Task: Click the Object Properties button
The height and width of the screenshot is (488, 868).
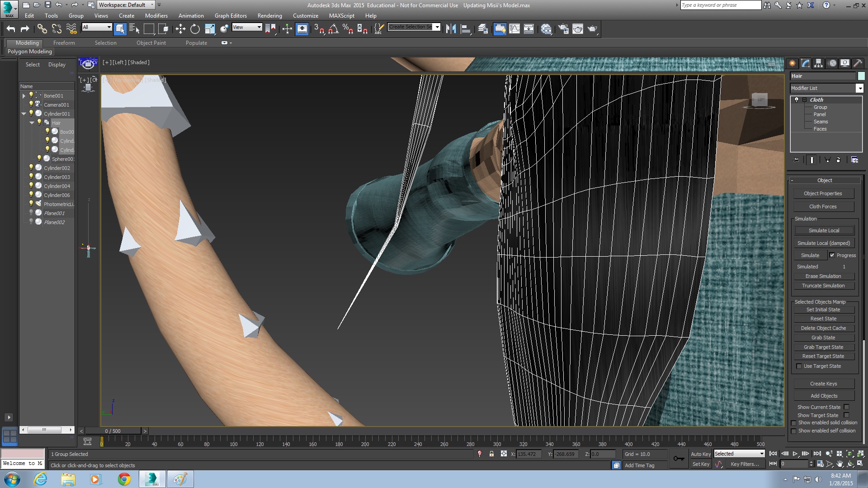Action: 823,193
